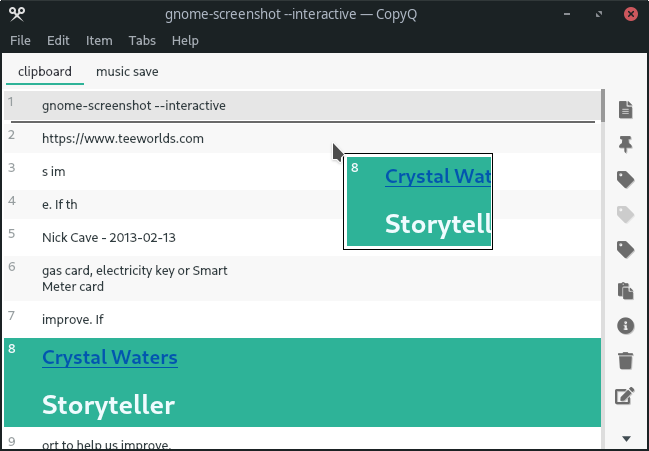Click the greyed-out tag icon

click(x=625, y=215)
